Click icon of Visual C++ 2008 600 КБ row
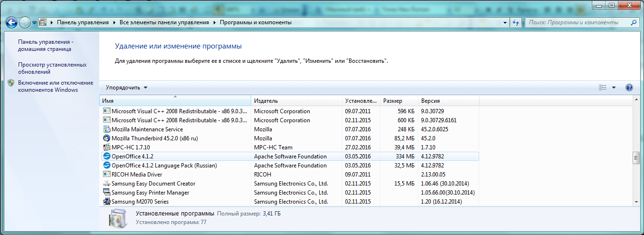This screenshot has width=644, height=235. [x=107, y=120]
